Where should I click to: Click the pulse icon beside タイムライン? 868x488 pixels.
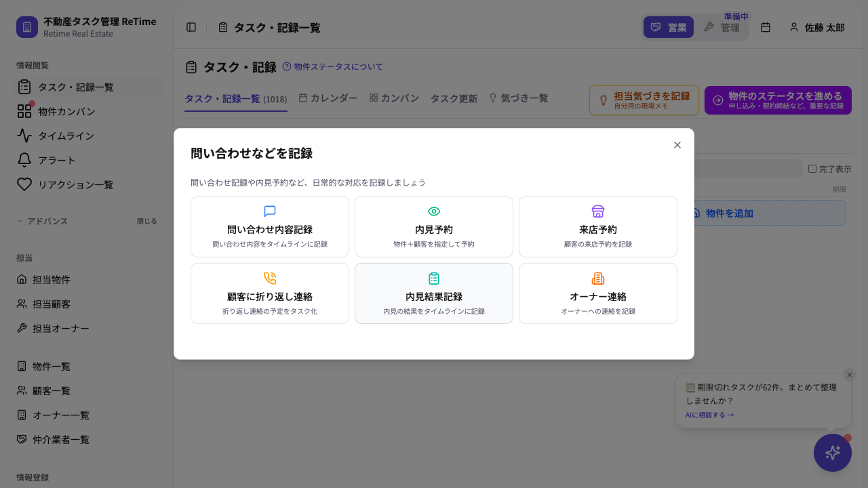click(x=24, y=136)
